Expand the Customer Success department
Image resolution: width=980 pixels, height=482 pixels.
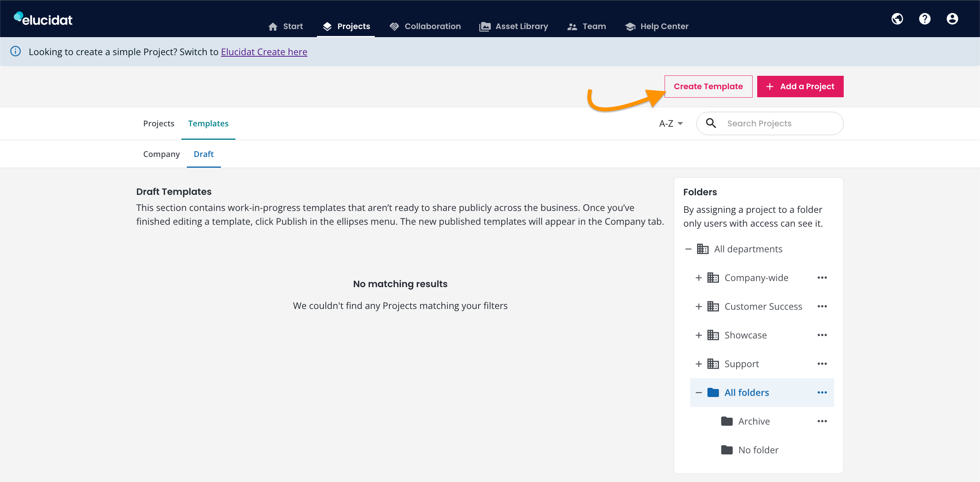click(699, 306)
